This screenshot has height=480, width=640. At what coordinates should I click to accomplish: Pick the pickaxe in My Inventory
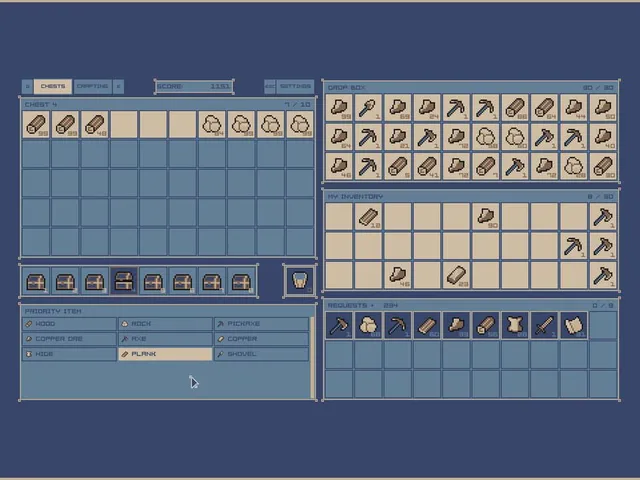[x=574, y=246]
